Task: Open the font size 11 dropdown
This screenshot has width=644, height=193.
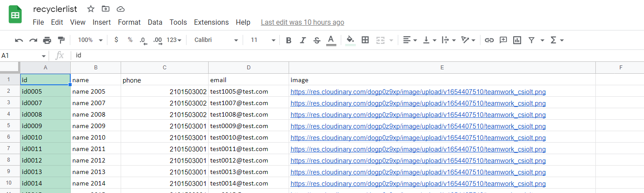Action: tap(263, 40)
